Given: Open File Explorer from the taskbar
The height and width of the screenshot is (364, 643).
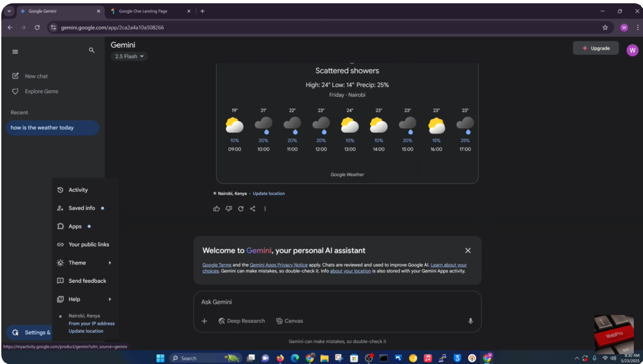Looking at the screenshot, I should click(x=324, y=358).
